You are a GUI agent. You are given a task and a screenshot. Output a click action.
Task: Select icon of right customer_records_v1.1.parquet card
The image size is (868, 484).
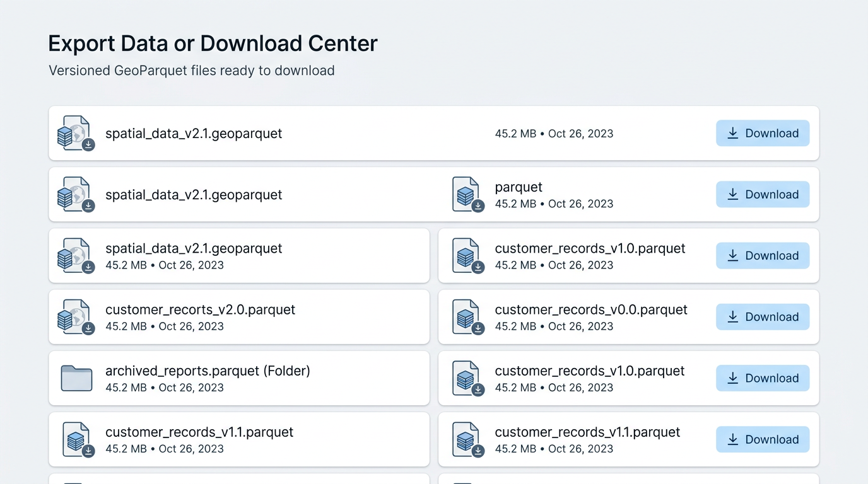[467, 439]
